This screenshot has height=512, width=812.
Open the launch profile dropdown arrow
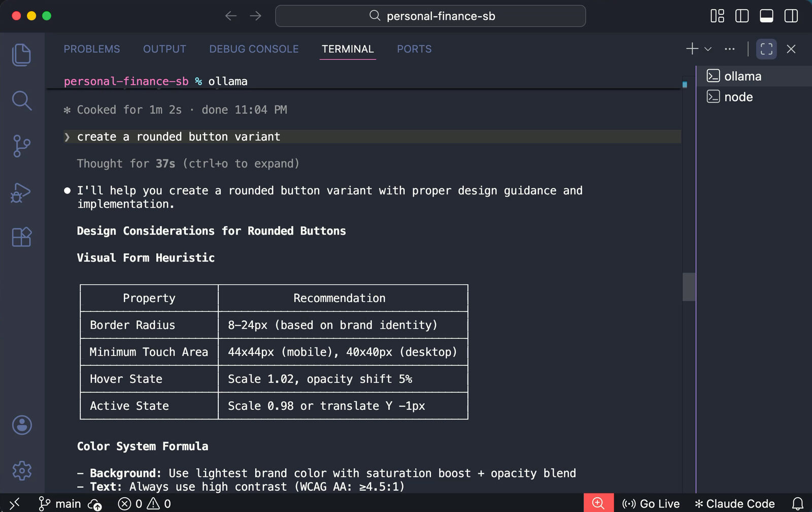[708, 49]
